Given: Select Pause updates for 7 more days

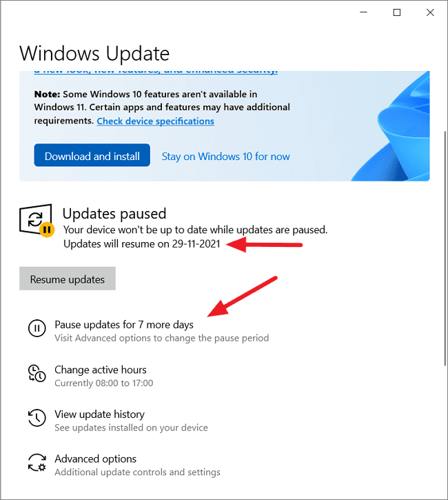Looking at the screenshot, I should click(x=124, y=325).
